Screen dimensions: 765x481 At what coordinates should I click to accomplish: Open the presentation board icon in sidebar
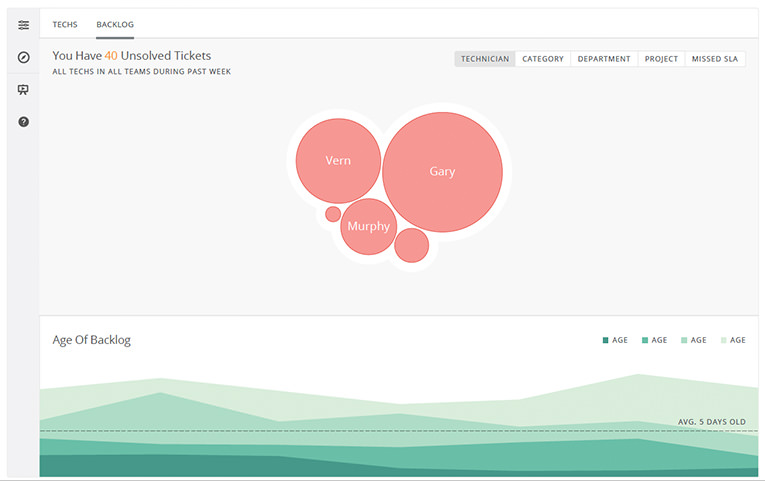pyautogui.click(x=23, y=89)
